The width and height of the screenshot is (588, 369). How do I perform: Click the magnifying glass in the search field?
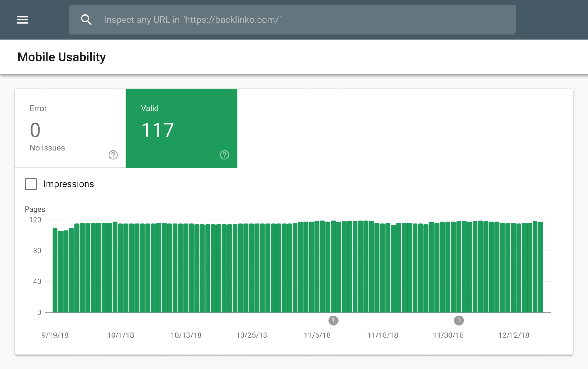(x=86, y=20)
